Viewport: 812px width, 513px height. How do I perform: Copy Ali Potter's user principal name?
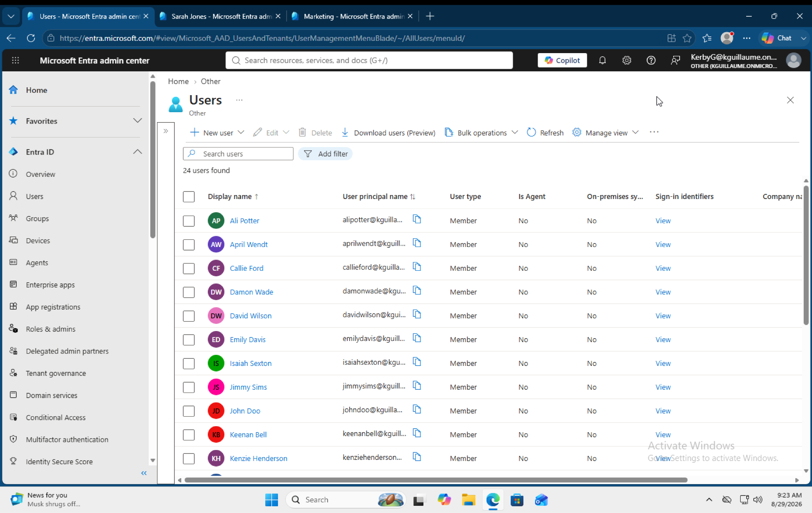coord(417,219)
